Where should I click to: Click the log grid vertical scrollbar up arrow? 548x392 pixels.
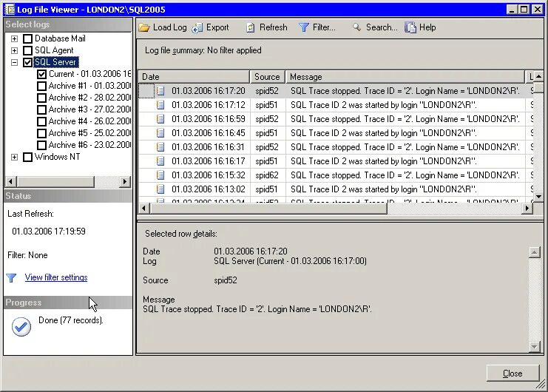click(539, 76)
